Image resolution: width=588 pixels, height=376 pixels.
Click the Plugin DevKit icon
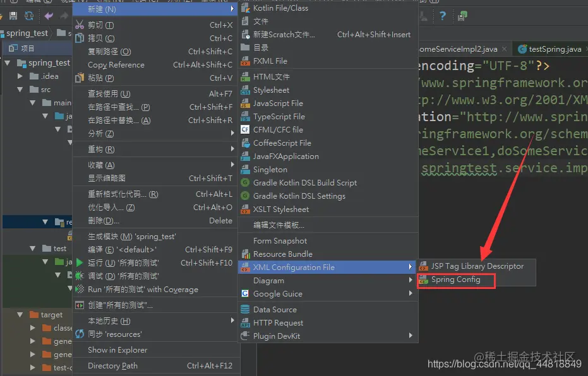pyautogui.click(x=245, y=336)
